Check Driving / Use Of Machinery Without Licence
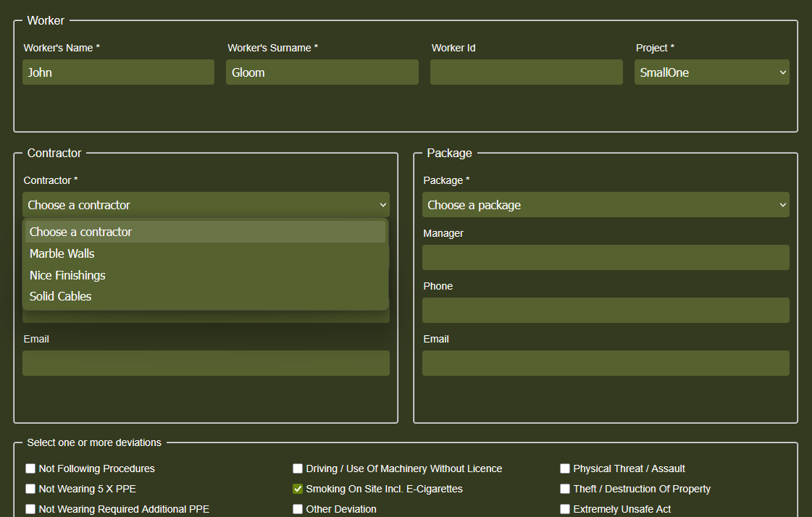 pyautogui.click(x=298, y=468)
